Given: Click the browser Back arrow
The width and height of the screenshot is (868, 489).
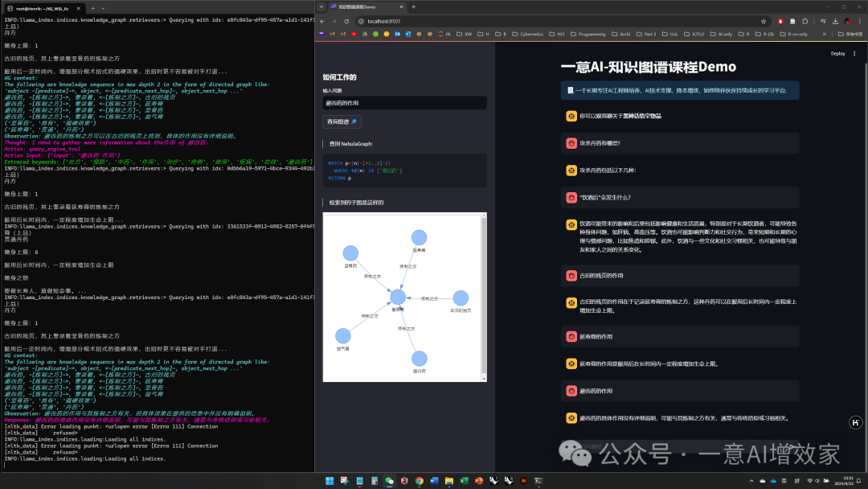Looking at the screenshot, I should pyautogui.click(x=322, y=21).
